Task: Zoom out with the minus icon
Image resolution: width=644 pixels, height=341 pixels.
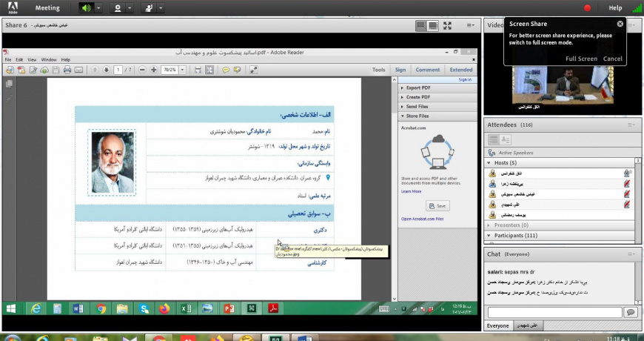Action: [143, 70]
